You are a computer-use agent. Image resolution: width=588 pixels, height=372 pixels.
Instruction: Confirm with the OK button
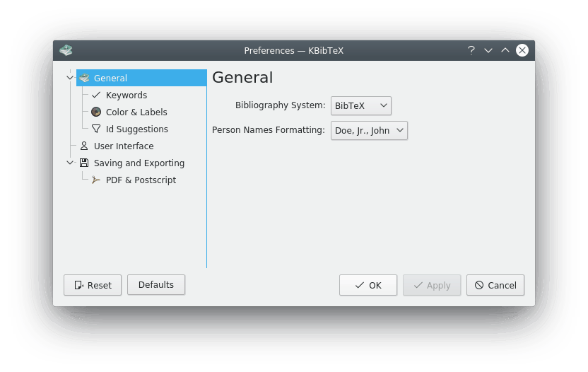368,285
